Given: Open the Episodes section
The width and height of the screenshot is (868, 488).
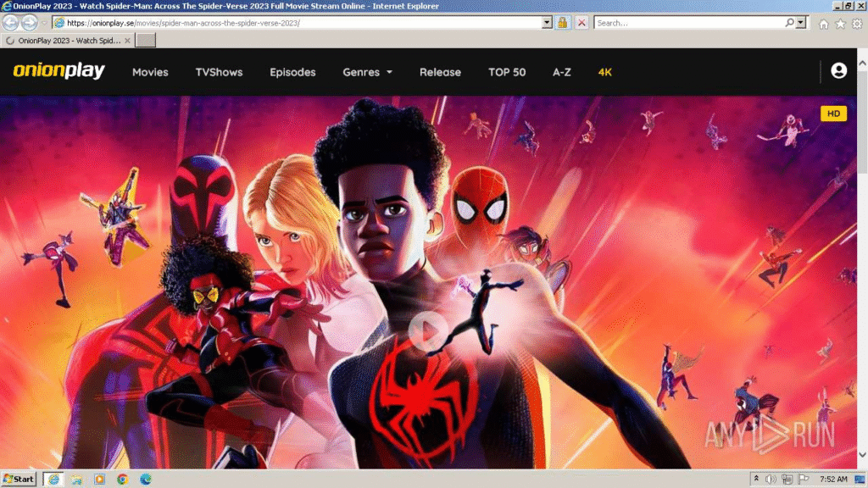Looking at the screenshot, I should coord(292,72).
